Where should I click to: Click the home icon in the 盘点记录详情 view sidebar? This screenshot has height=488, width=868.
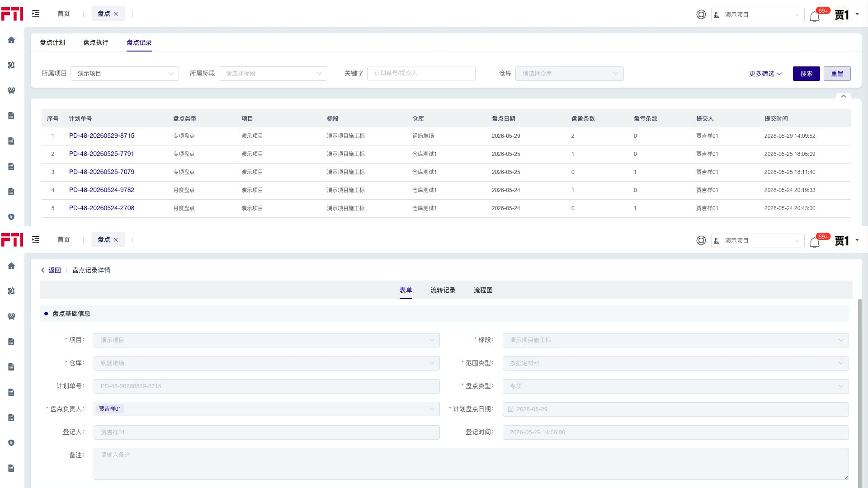coord(11,266)
